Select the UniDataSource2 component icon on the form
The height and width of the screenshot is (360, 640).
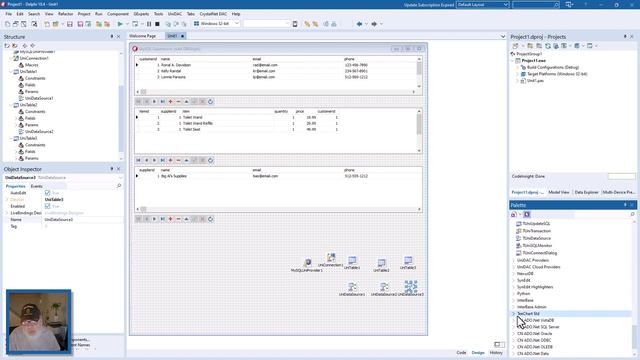[x=384, y=287]
